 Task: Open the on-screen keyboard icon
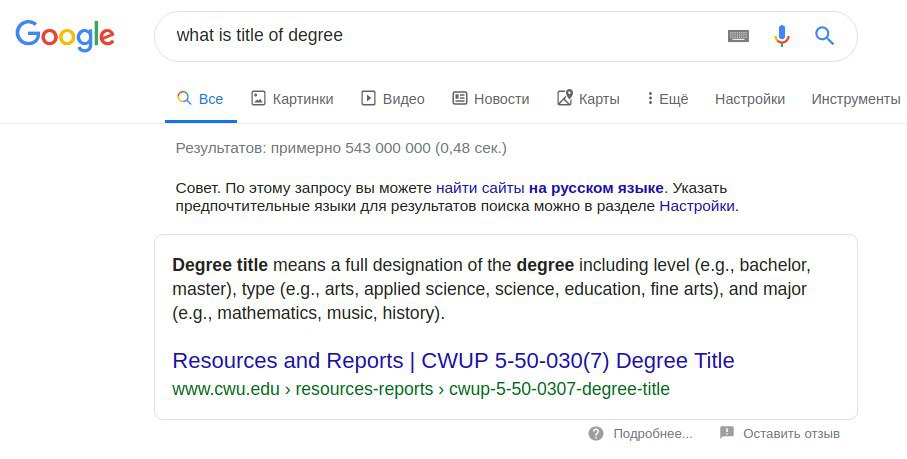tap(738, 36)
